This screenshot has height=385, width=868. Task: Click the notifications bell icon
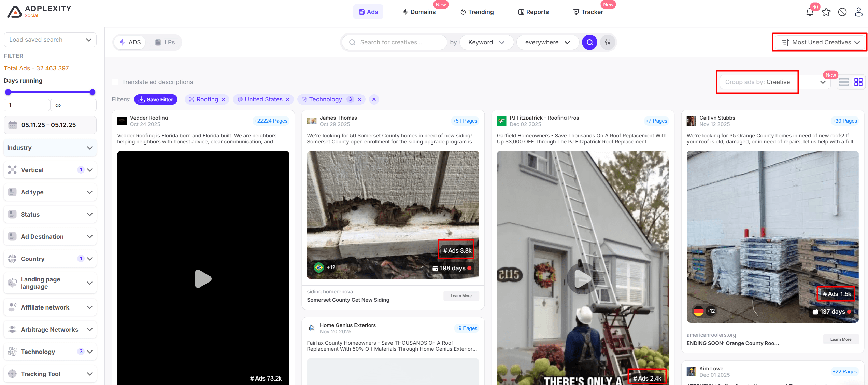coord(810,12)
